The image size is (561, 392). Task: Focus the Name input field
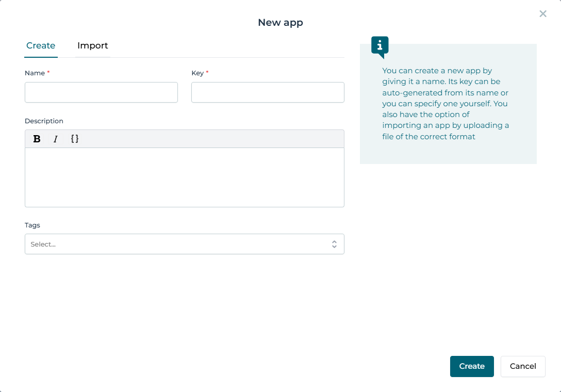click(101, 92)
